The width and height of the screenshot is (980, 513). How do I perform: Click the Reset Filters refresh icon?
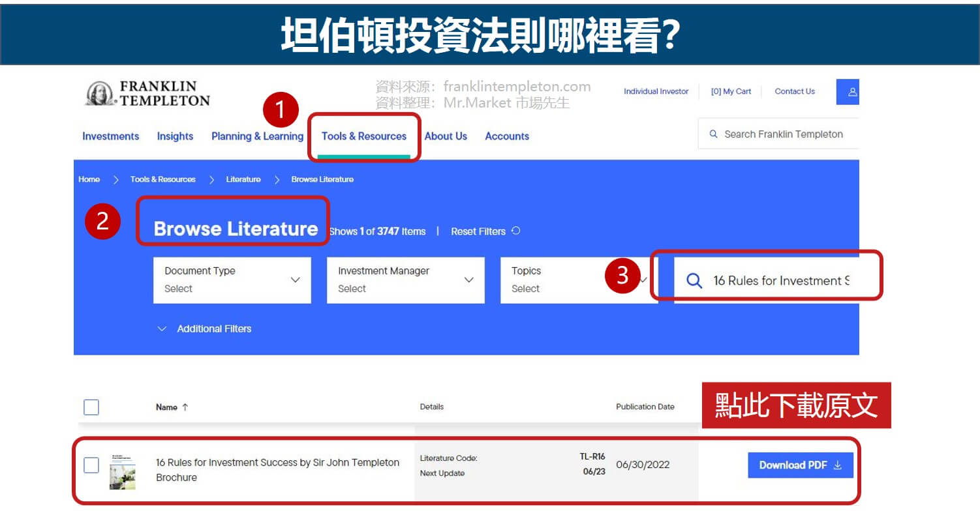click(x=515, y=231)
